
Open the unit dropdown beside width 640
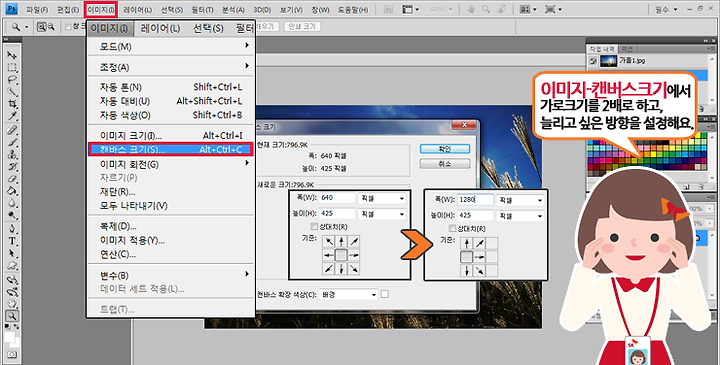pyautogui.click(x=382, y=198)
